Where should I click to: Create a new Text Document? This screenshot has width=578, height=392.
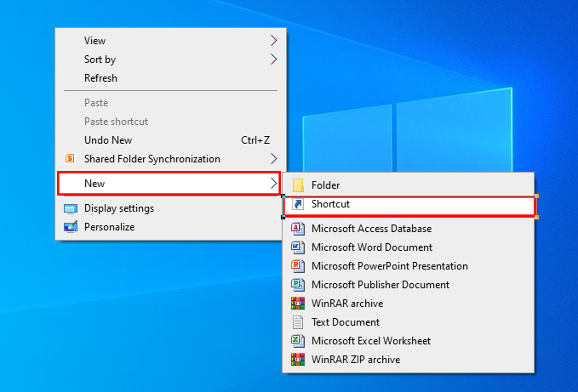tap(409, 322)
